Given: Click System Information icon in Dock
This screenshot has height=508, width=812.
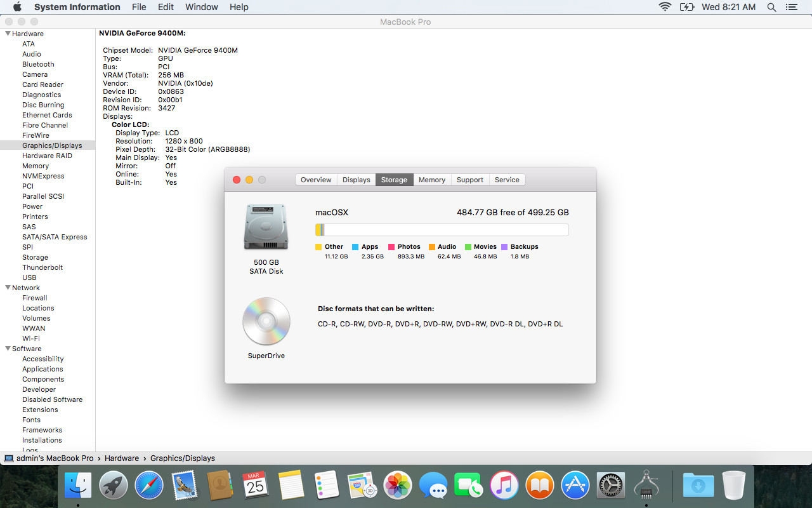Looking at the screenshot, I should pos(646,486).
